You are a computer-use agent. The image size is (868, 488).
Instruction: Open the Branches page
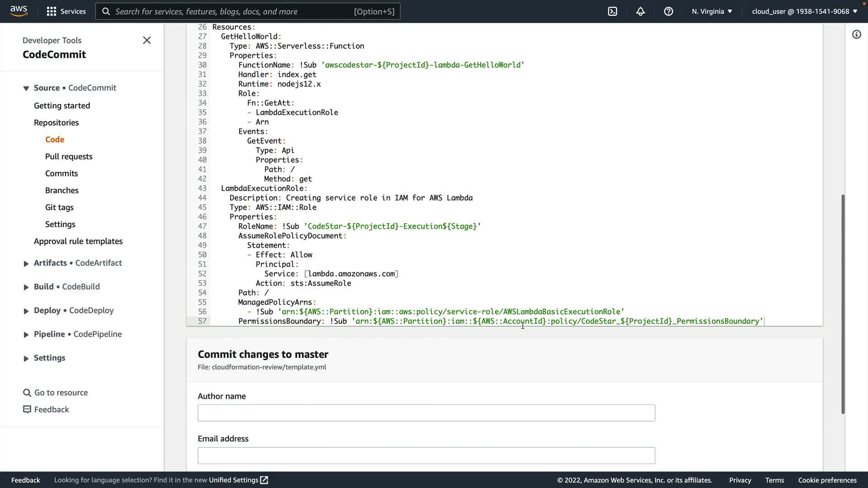pyautogui.click(x=61, y=190)
